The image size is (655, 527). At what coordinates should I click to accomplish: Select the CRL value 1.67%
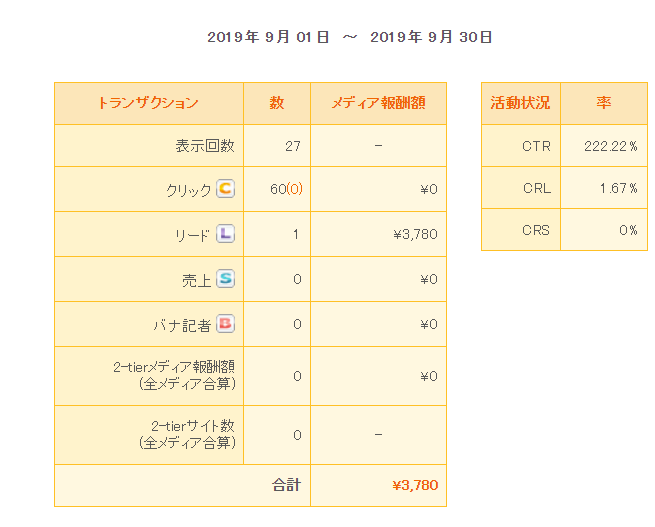619,188
